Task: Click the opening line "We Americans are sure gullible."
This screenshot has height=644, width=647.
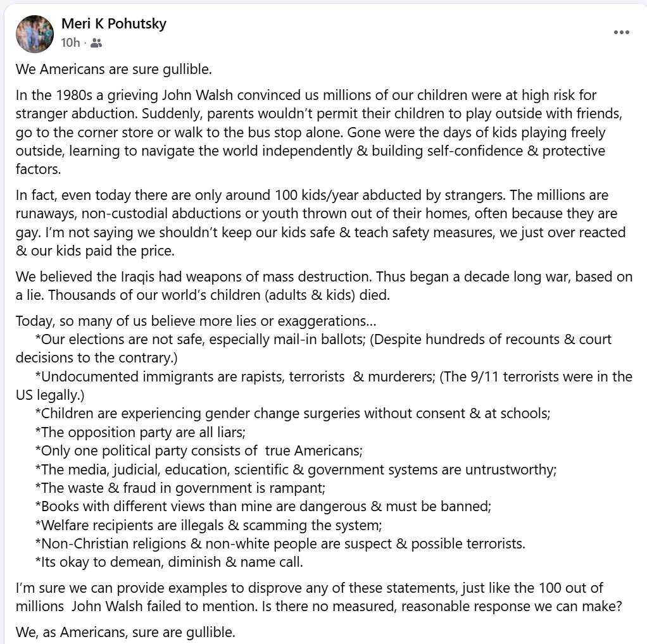Action: tap(114, 69)
